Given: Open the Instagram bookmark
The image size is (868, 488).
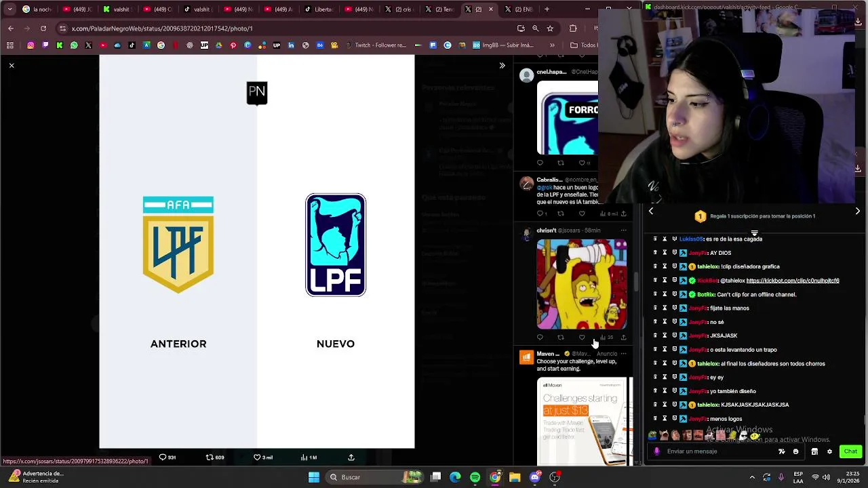Looking at the screenshot, I should 31,45.
